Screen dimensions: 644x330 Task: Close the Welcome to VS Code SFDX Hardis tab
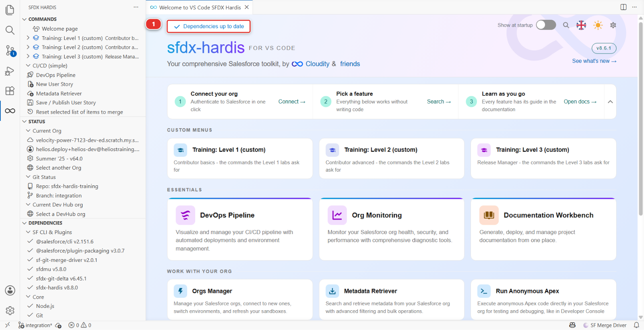[x=247, y=7]
